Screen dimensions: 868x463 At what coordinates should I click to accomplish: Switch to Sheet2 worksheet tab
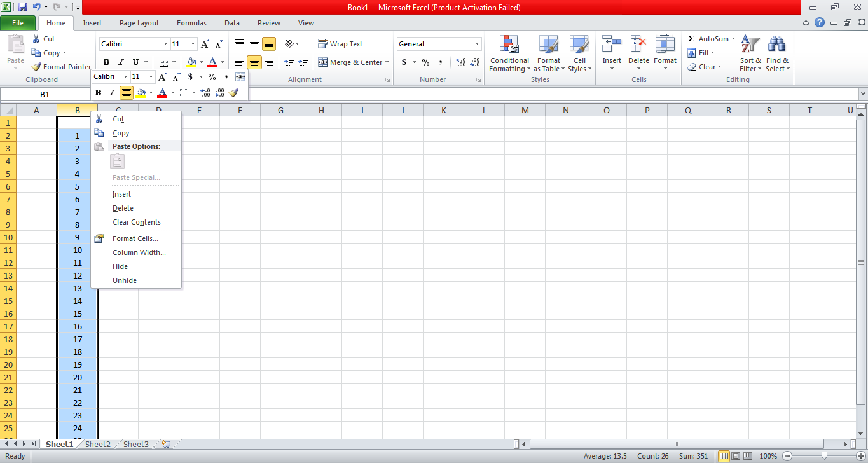98,445
